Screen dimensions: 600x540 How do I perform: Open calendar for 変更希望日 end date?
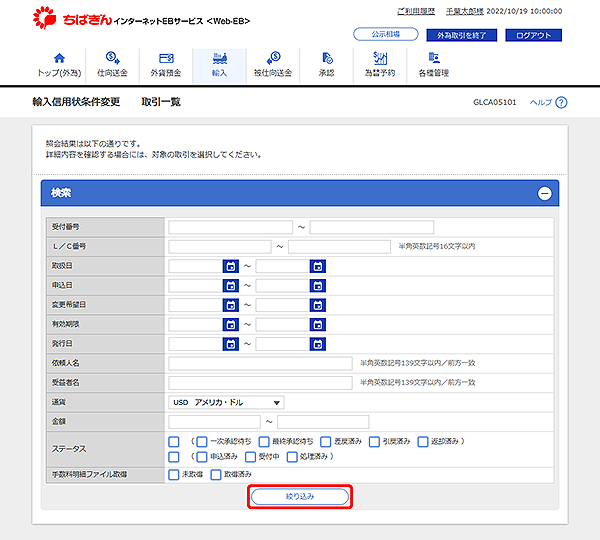[x=318, y=305]
